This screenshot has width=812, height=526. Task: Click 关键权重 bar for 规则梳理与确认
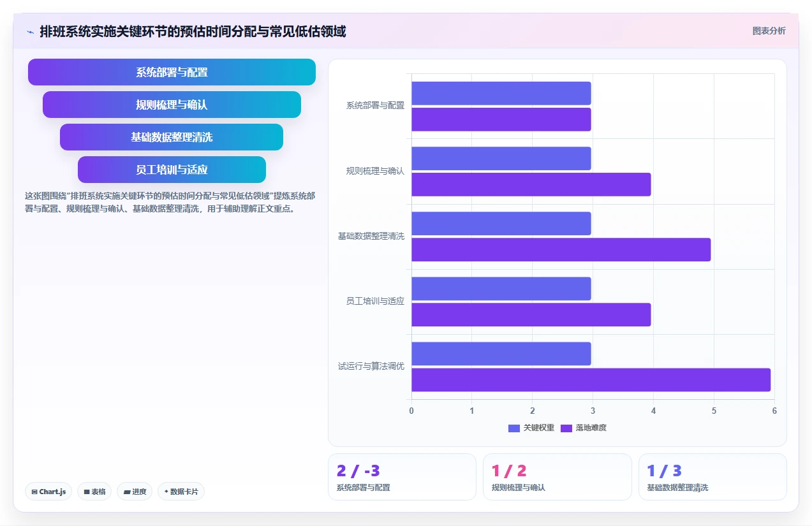[501, 158]
